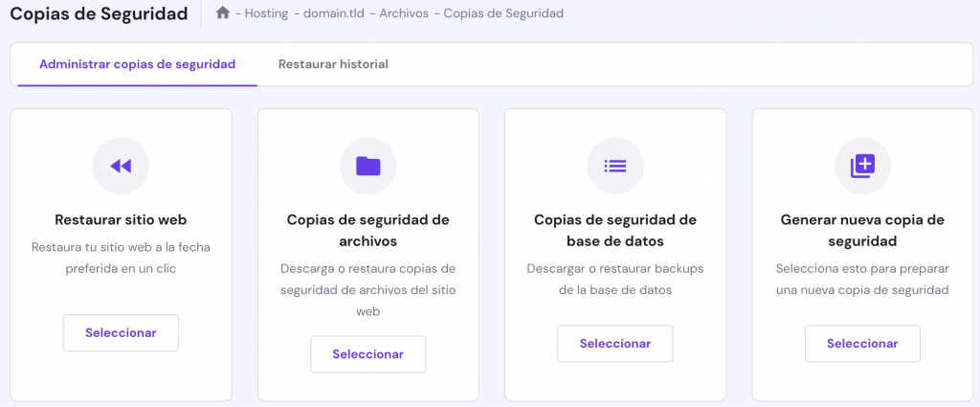Click the Copias de Seguridad page title

tap(100, 13)
